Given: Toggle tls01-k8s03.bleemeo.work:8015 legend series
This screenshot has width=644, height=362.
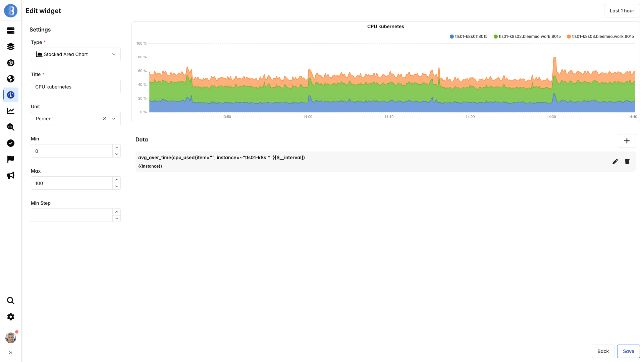Looking at the screenshot, I should [x=600, y=37].
